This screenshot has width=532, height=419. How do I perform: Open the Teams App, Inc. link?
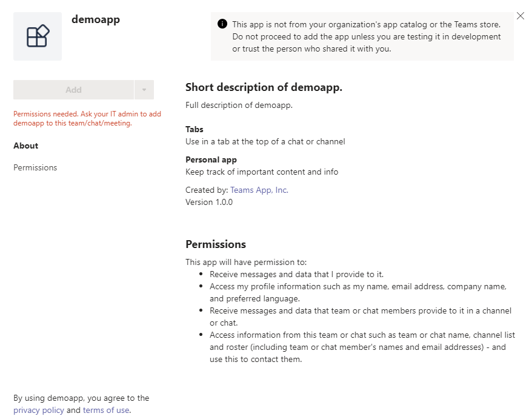pos(259,190)
